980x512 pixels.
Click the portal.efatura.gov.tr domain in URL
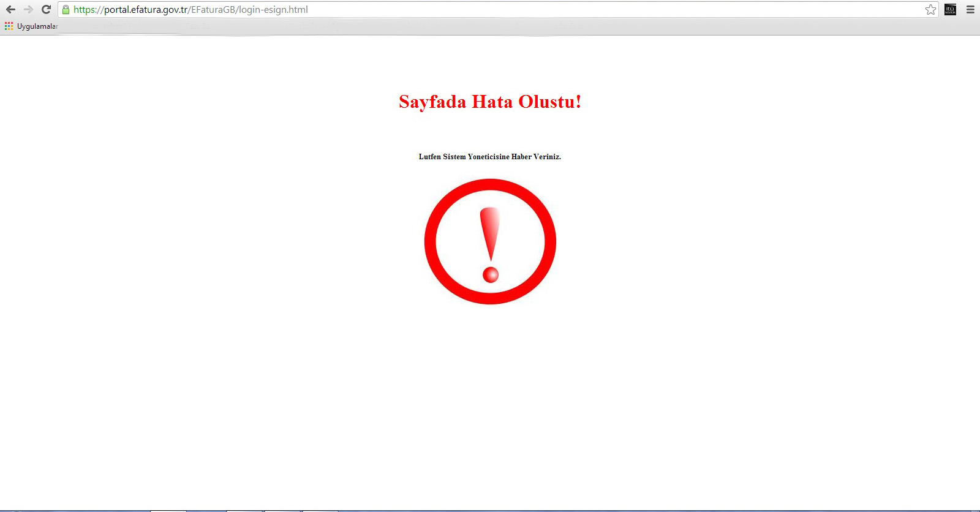(x=146, y=10)
